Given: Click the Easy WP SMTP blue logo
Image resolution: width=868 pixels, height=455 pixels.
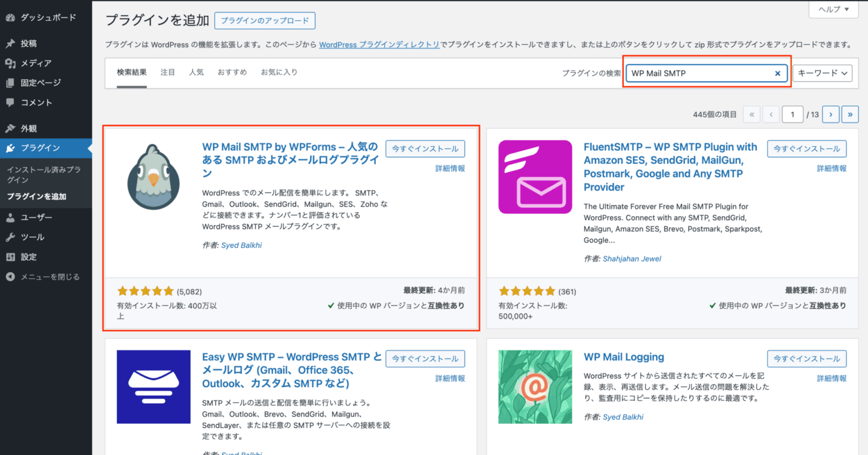Looking at the screenshot, I should [x=154, y=387].
